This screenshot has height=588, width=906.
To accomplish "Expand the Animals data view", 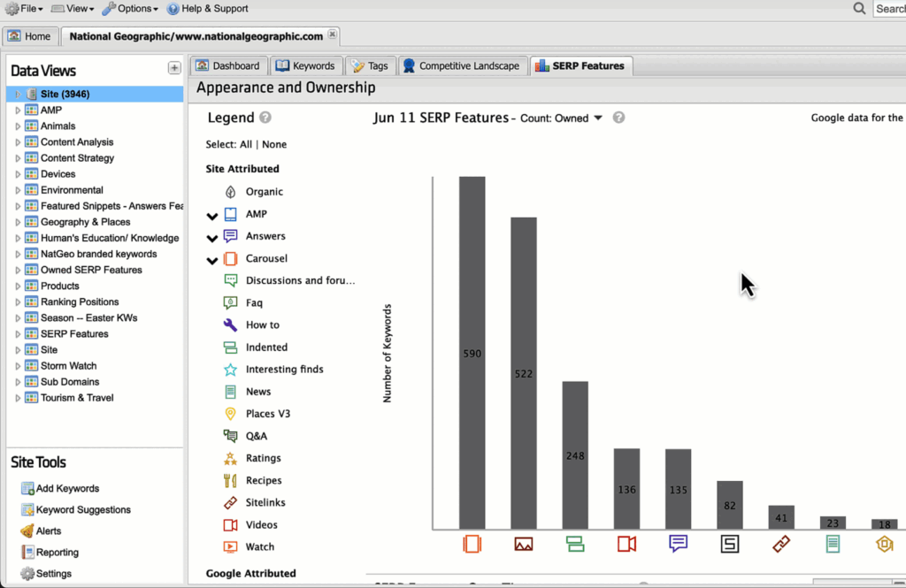I will (18, 126).
